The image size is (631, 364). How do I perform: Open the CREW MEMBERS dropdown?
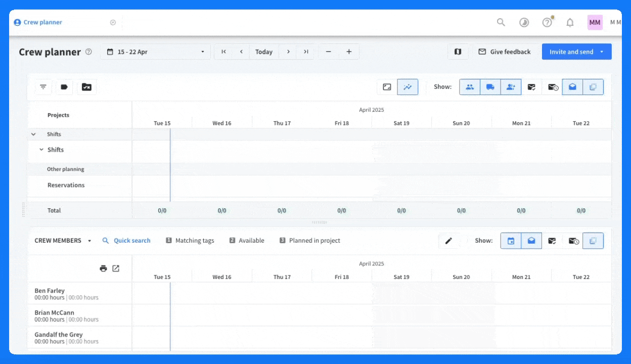pyautogui.click(x=63, y=241)
